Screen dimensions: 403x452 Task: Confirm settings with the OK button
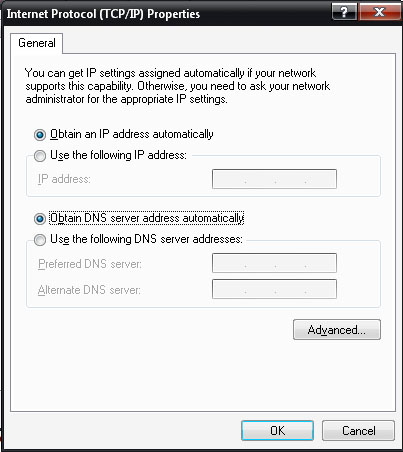(277, 431)
